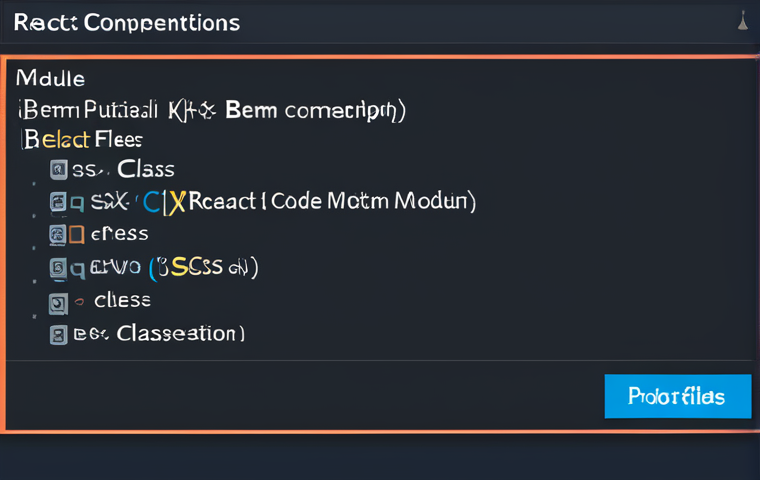
Task: Click the blue Prolorfilas button
Action: [678, 396]
